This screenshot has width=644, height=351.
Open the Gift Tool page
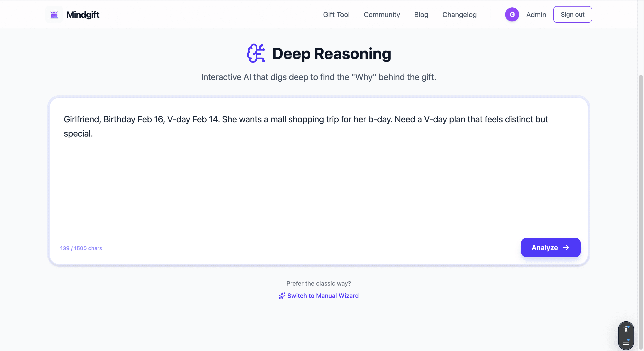tap(336, 14)
